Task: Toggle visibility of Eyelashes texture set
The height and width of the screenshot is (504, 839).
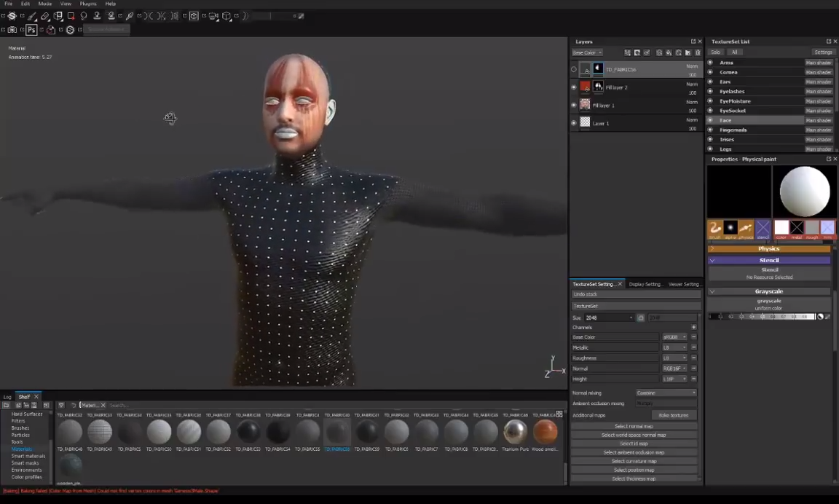Action: click(710, 92)
